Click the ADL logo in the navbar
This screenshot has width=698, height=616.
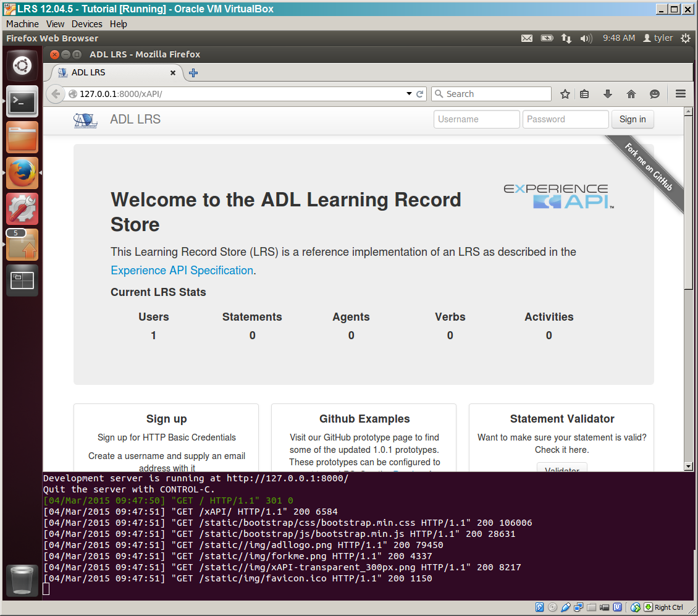coord(85,120)
